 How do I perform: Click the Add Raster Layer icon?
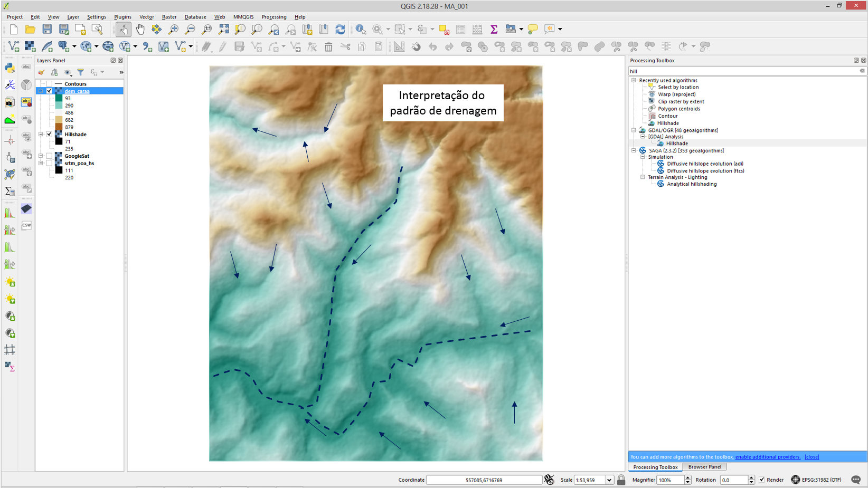pos(30,47)
